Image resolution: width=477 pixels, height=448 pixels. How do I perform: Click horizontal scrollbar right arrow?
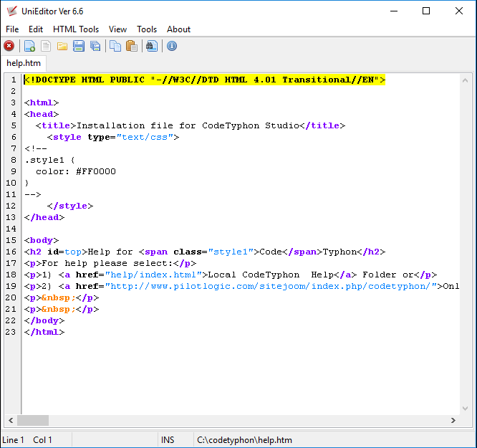pyautogui.click(x=453, y=420)
